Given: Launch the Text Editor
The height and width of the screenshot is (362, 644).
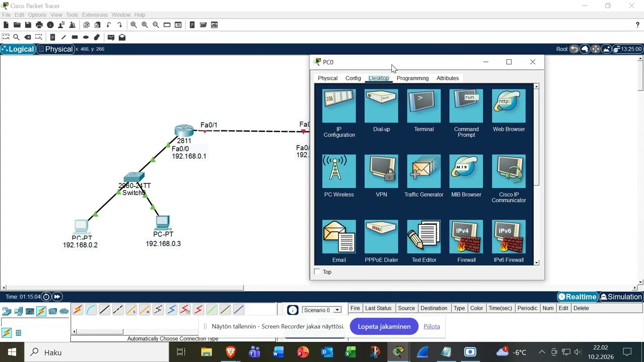Looking at the screenshot, I should tap(424, 242).
